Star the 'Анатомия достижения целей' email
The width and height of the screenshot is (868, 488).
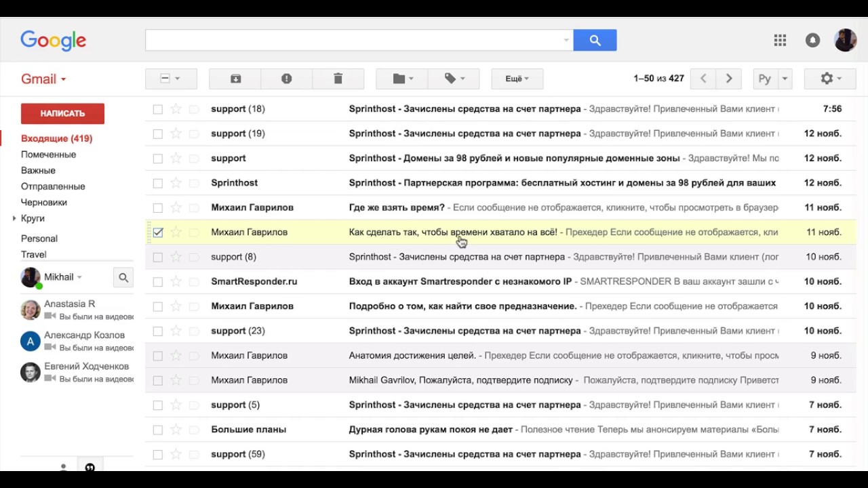(176, 356)
